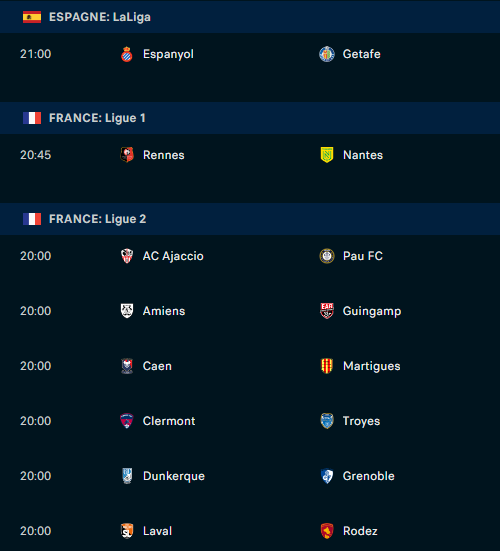
Task: Click the Getafe club crest
Action: tap(327, 54)
